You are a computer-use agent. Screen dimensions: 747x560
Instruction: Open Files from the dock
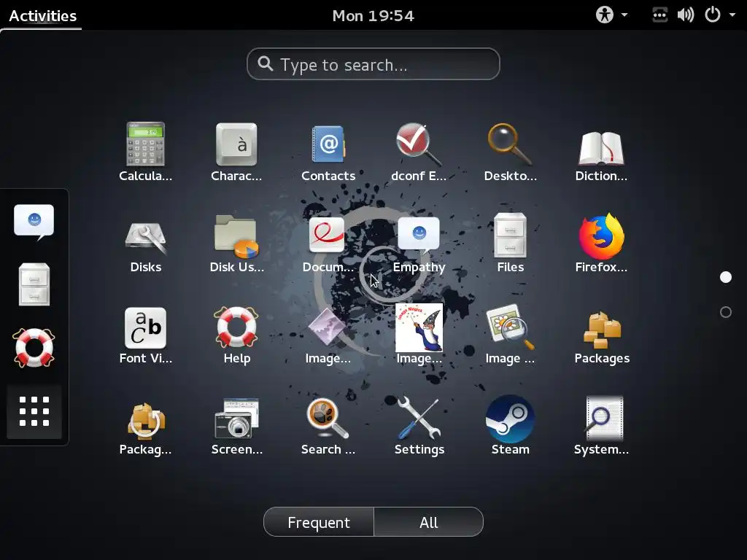click(34, 284)
